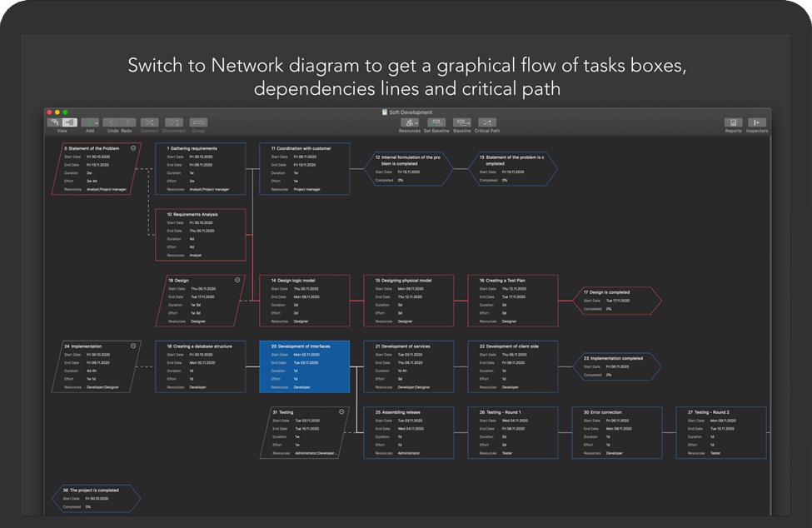Open the Resources toolbar dropdown

coord(410,122)
